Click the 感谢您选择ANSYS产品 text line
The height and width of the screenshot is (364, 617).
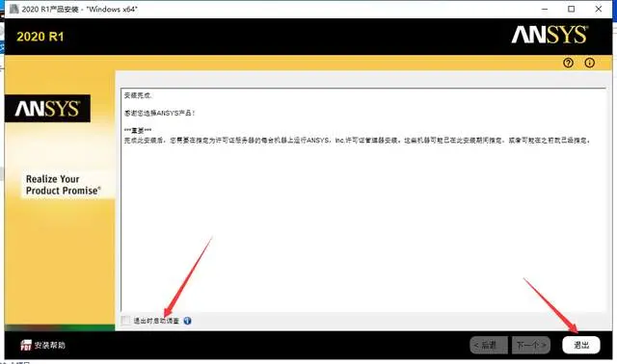[x=159, y=114]
